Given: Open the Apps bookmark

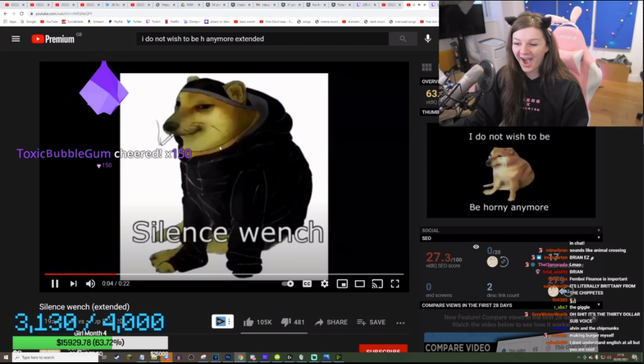Looking at the screenshot, I should [10, 21].
